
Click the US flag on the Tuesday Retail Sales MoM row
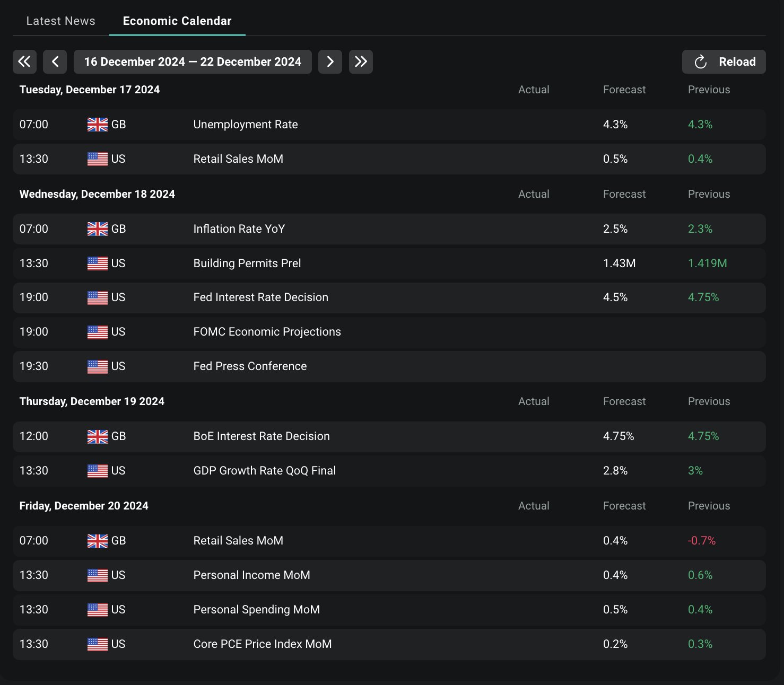click(x=98, y=159)
